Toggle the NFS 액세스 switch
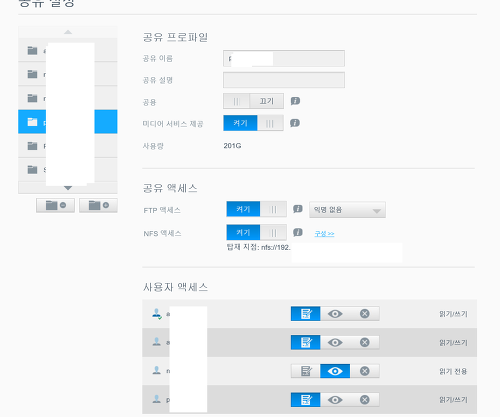 coord(256,232)
